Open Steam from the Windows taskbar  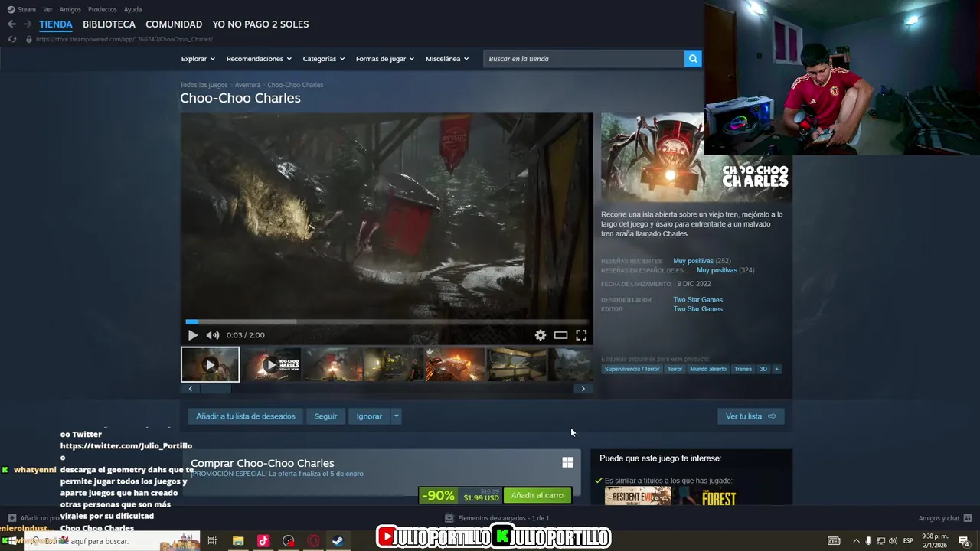(338, 541)
